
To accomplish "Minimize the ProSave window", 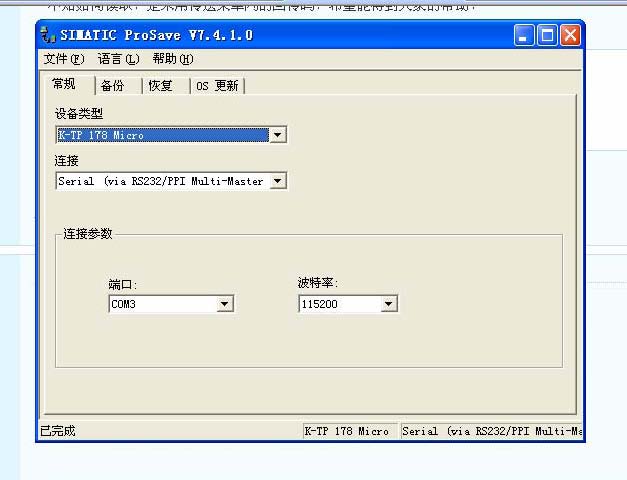I will [525, 35].
